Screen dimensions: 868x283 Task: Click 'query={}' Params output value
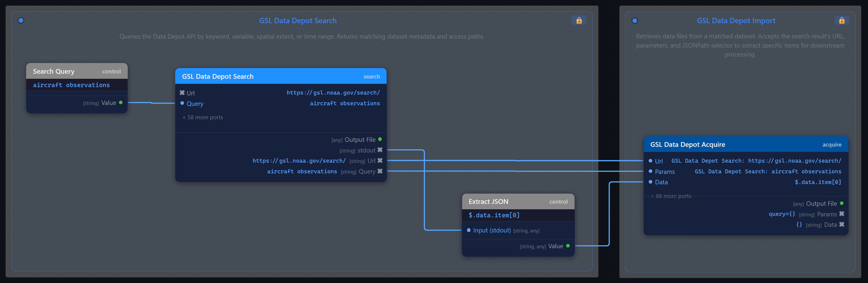(x=782, y=214)
